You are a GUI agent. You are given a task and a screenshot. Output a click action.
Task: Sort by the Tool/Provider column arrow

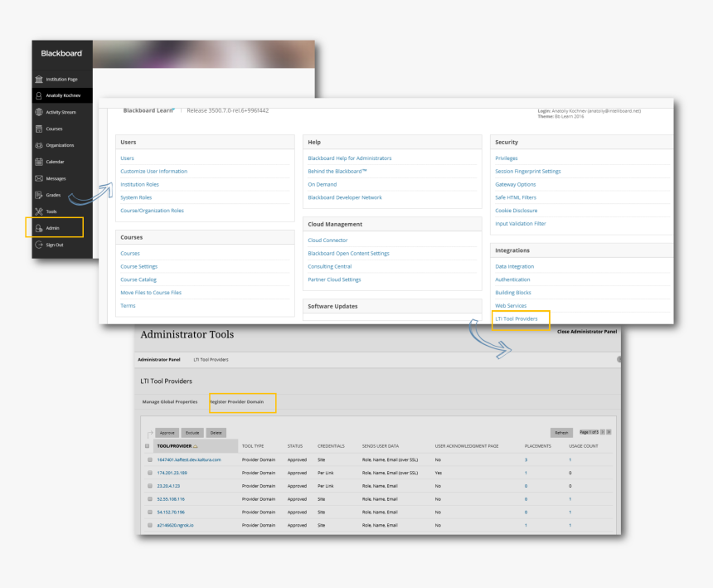click(196, 446)
